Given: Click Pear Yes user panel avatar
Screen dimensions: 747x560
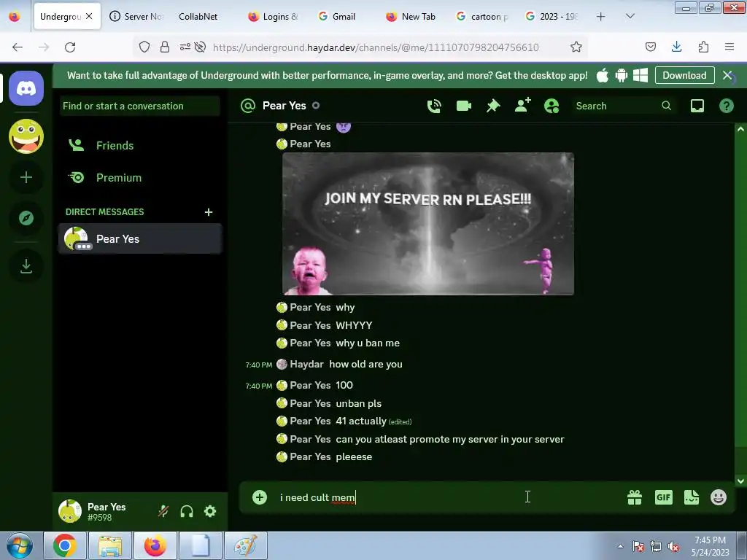Looking at the screenshot, I should 69,511.
